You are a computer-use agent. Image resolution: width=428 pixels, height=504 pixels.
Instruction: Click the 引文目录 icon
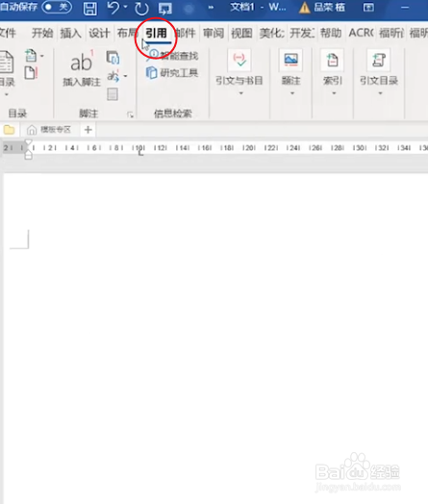tap(379, 60)
